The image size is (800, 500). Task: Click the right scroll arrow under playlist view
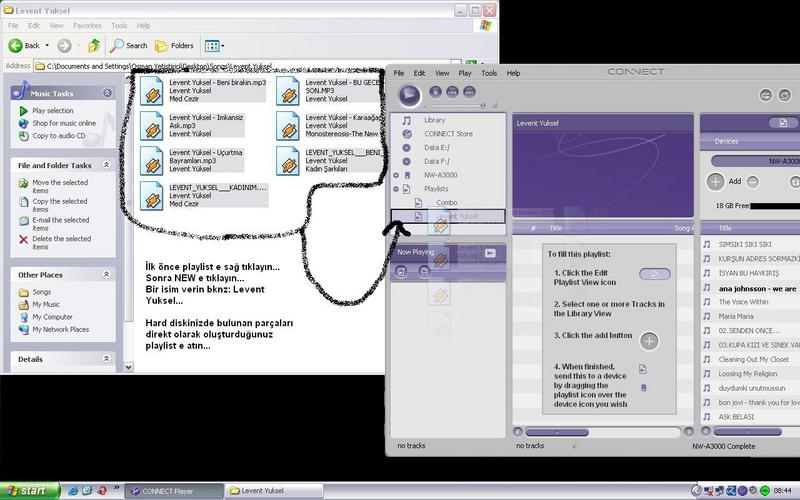(x=688, y=432)
